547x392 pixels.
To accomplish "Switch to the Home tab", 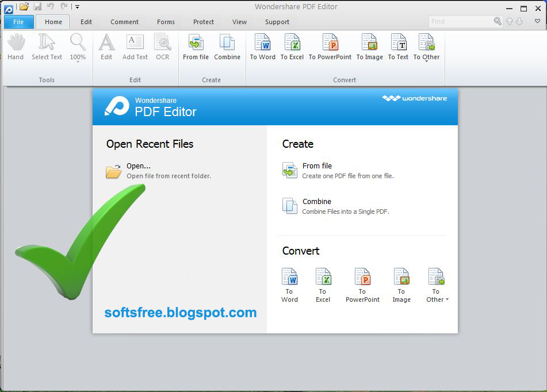I will coord(53,22).
